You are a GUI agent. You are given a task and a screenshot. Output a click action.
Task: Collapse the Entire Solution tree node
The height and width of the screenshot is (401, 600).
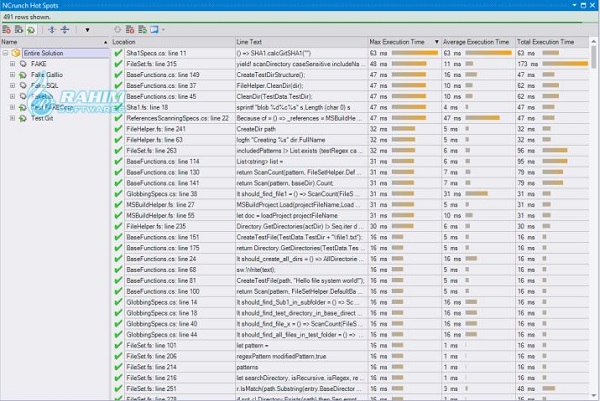click(x=5, y=53)
